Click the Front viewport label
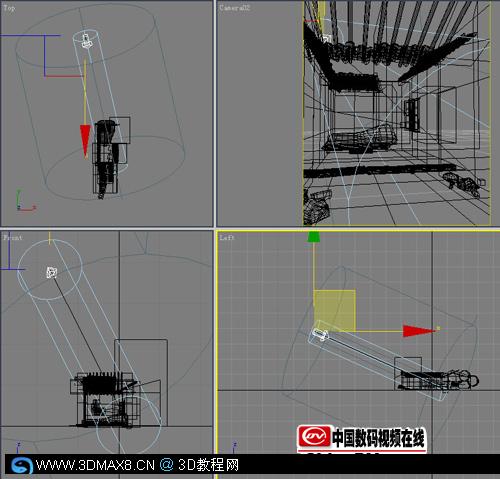 click(x=13, y=238)
